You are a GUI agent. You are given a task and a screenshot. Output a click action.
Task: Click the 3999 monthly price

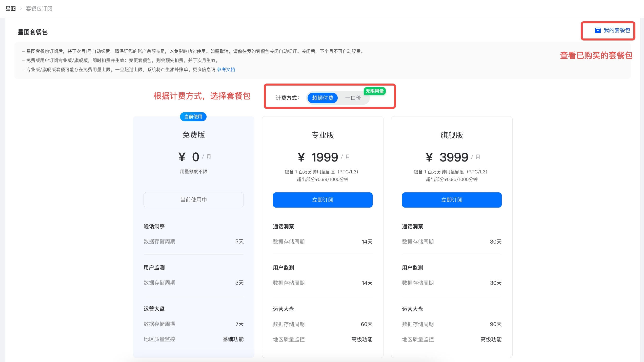coord(454,157)
